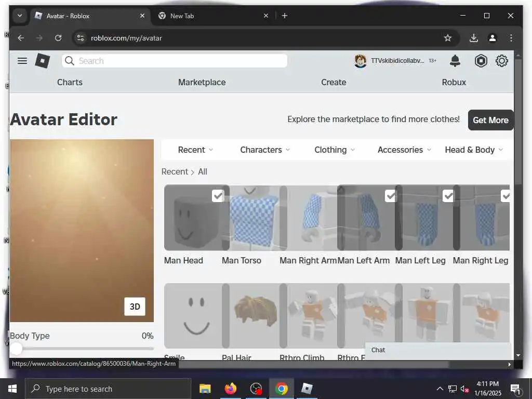This screenshot has width=532, height=399.
Task: Expand the Characters dropdown
Action: coord(265,150)
